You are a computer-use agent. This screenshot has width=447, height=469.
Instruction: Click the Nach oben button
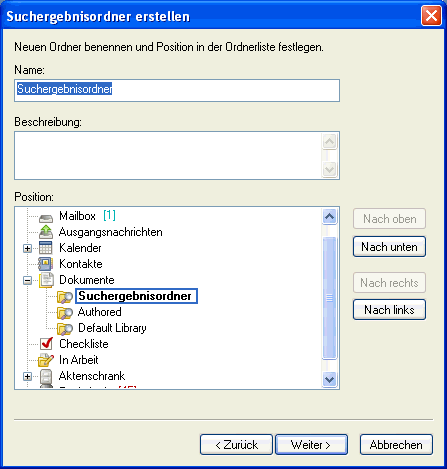pyautogui.click(x=389, y=219)
